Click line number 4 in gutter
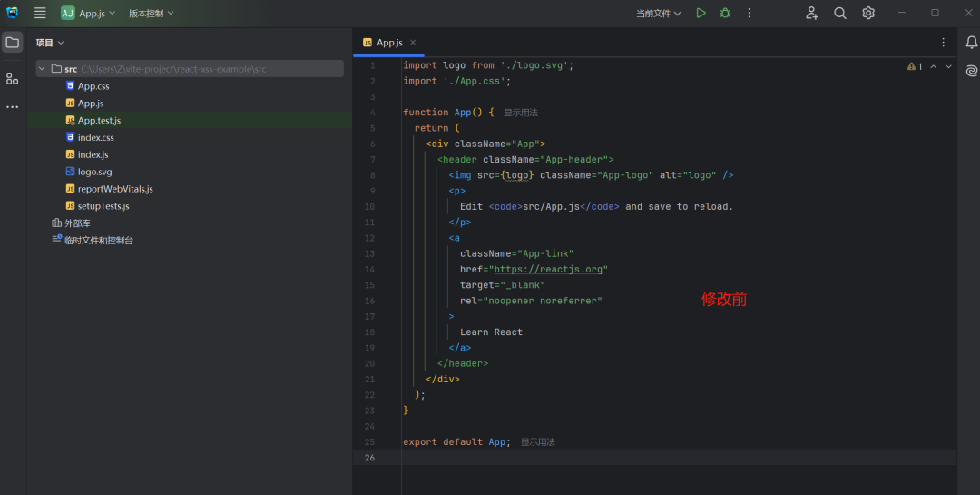980x495 pixels. (x=373, y=113)
